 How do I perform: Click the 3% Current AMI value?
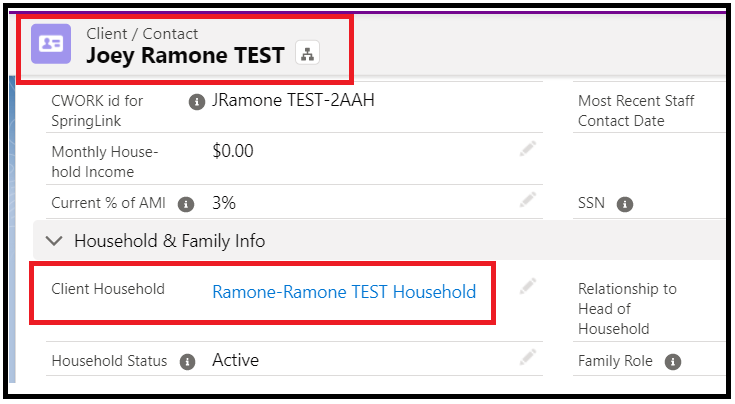click(x=224, y=202)
